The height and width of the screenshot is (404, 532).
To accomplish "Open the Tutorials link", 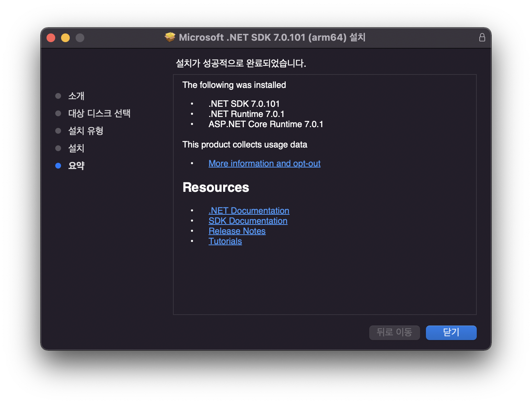I will tap(225, 241).
